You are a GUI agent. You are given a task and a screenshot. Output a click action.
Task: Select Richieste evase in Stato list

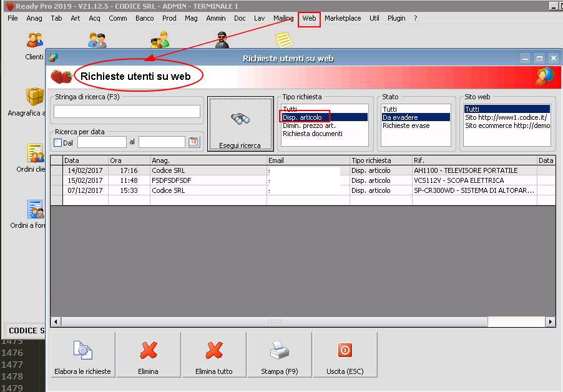tap(406, 125)
